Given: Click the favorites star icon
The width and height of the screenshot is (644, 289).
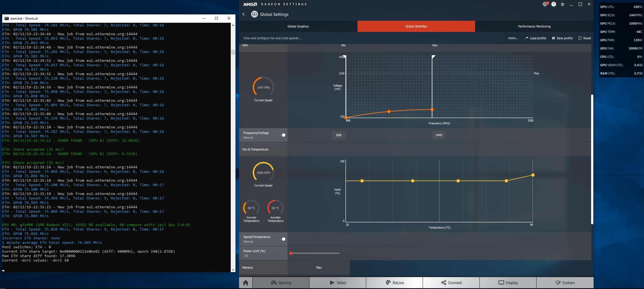Looking at the screenshot, I should (x=563, y=4).
